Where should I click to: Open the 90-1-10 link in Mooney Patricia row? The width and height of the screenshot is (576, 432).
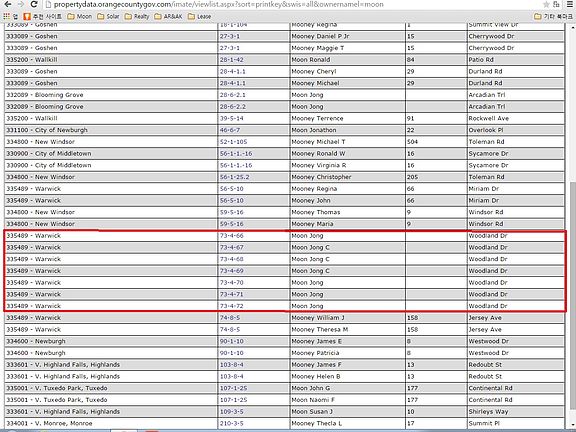[x=231, y=353]
